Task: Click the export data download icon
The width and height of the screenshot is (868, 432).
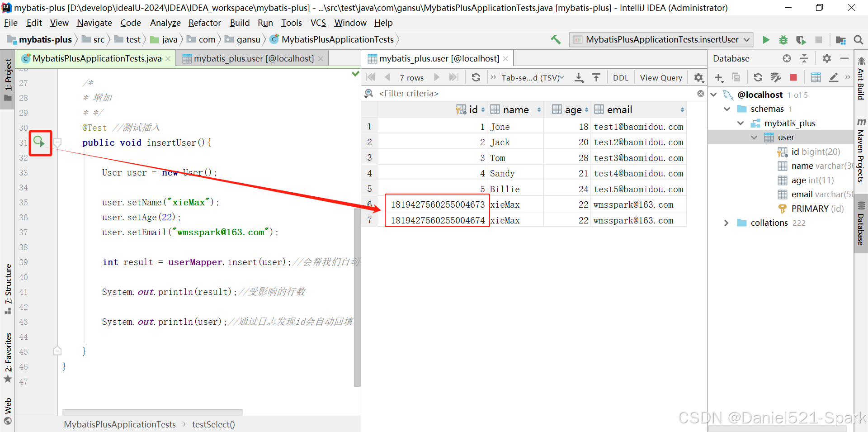Action: 579,77
